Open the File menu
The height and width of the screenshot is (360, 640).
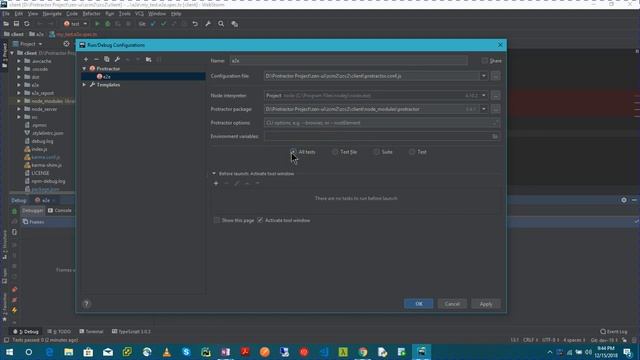pyautogui.click(x=6, y=13)
